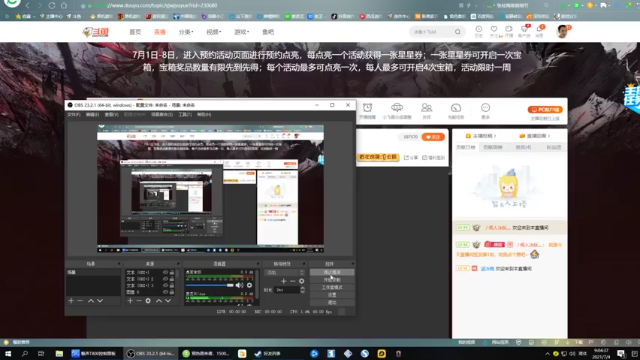Click the two-people icon in stream toolbar

pos(427,108)
